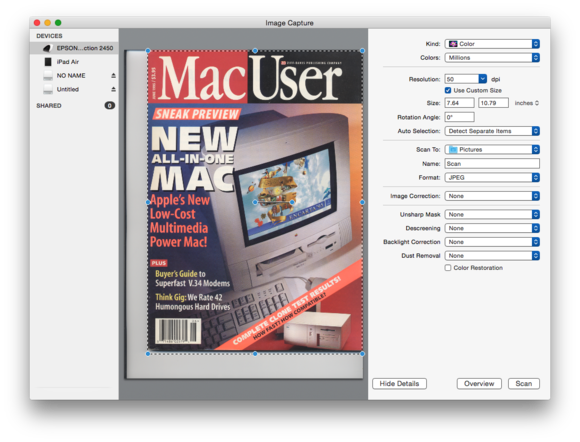This screenshot has height=442, width=580.
Task: Click the height size field 10.79
Action: 493,103
